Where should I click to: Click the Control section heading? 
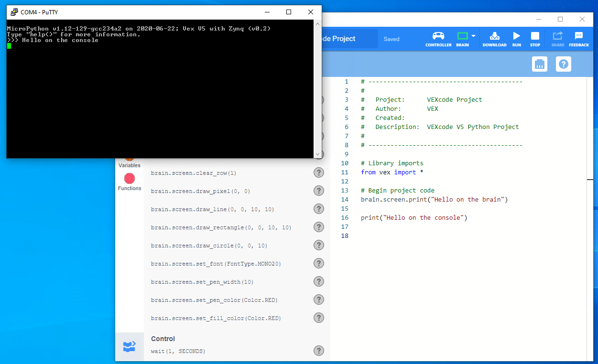pyautogui.click(x=163, y=339)
